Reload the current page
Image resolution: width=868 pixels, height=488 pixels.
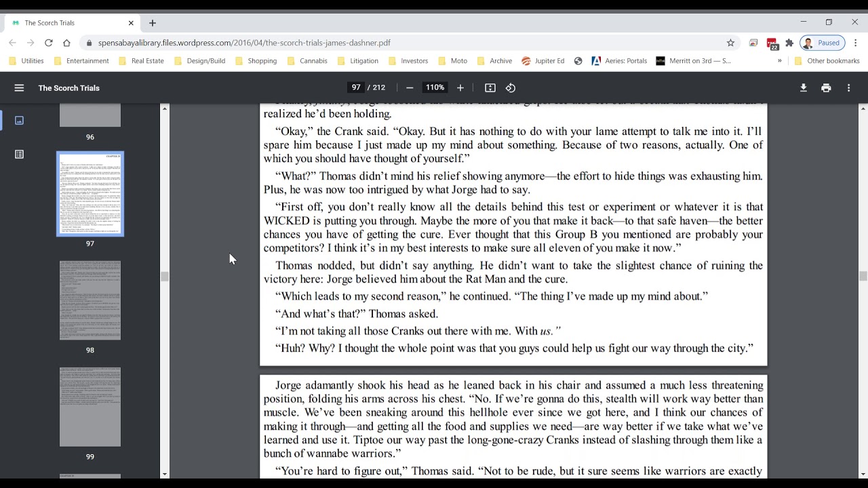click(x=49, y=43)
